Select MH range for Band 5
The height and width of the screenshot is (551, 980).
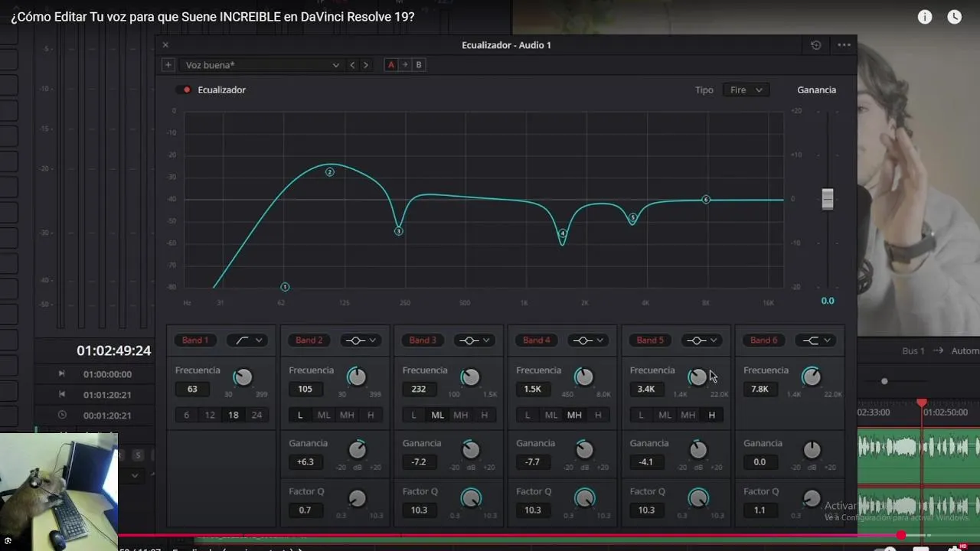688,415
